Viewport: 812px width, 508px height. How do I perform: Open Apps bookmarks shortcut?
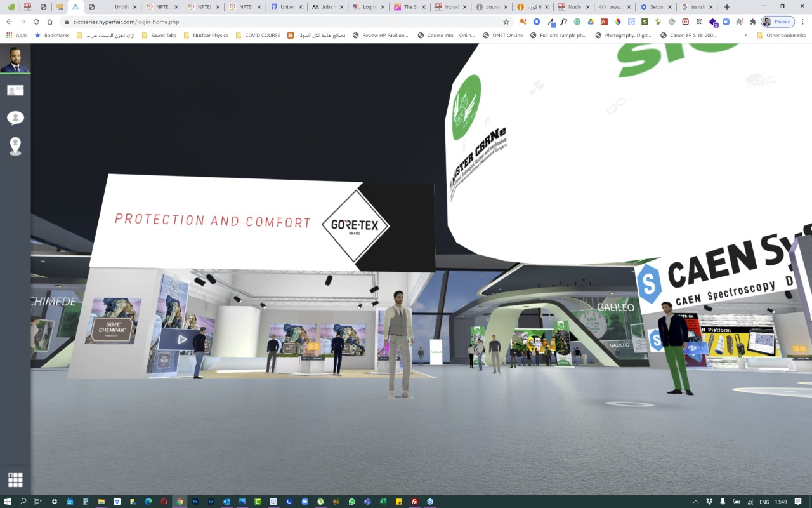[x=17, y=36]
